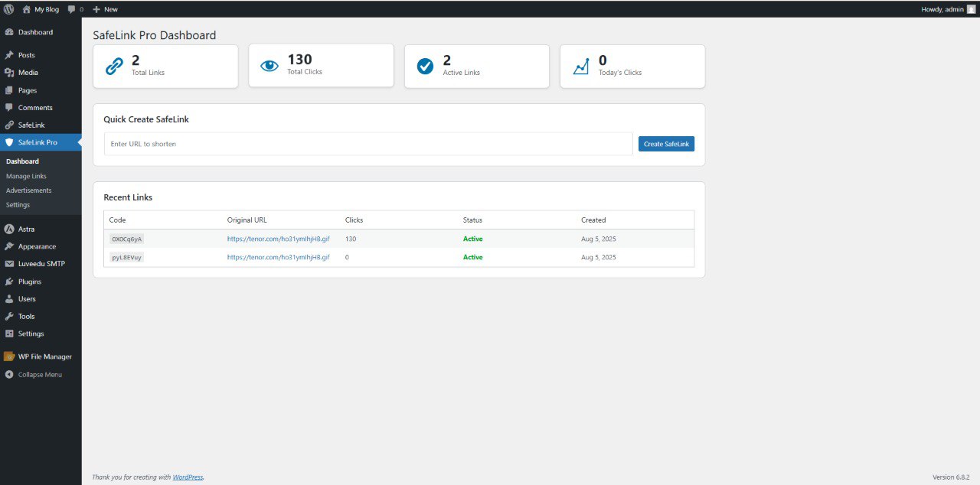The width and height of the screenshot is (980, 485).
Task: Open Pages via its sidebar icon
Action: click(x=9, y=90)
